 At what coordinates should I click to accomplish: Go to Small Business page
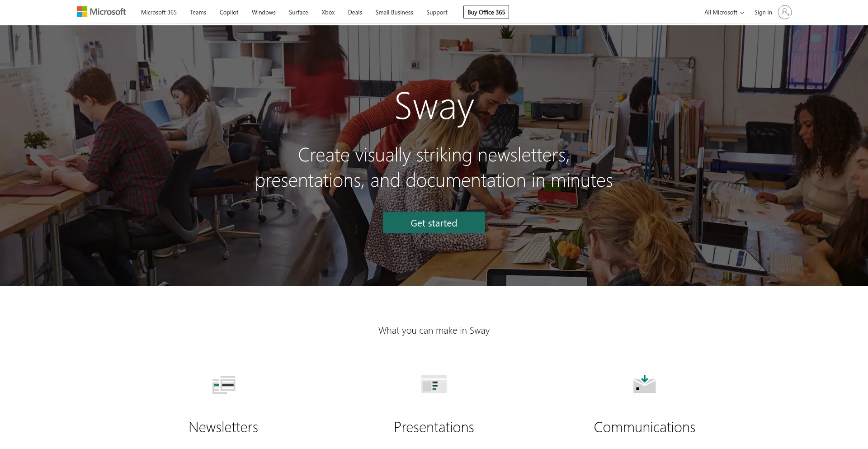click(394, 12)
